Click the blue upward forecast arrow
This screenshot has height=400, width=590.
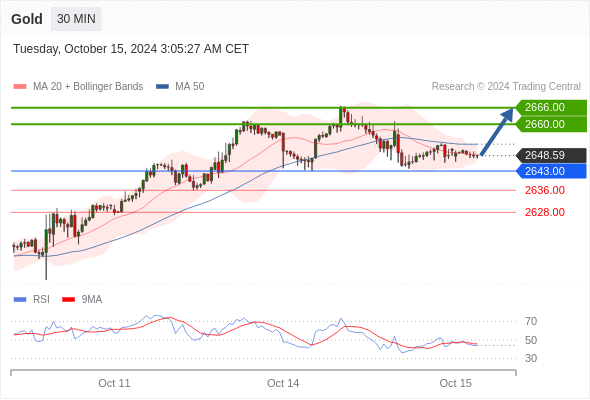click(497, 131)
